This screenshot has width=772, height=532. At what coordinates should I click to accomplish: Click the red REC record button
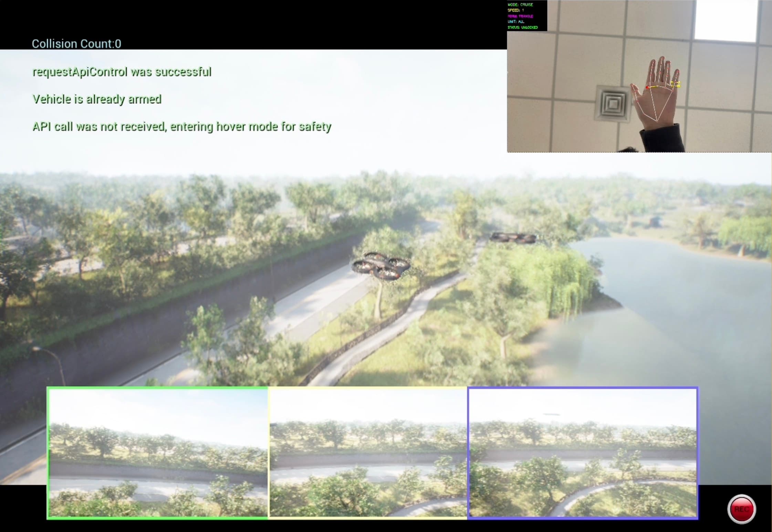pyautogui.click(x=741, y=509)
